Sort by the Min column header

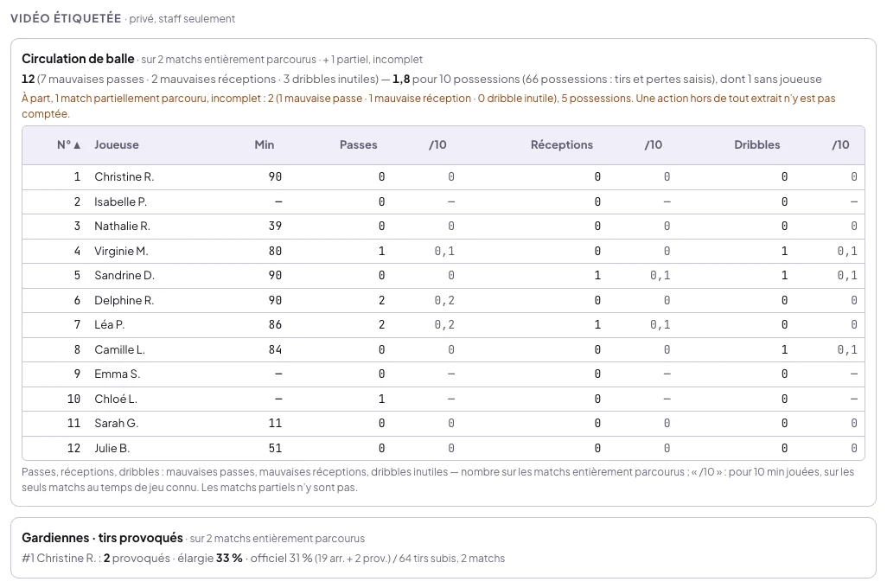(265, 145)
